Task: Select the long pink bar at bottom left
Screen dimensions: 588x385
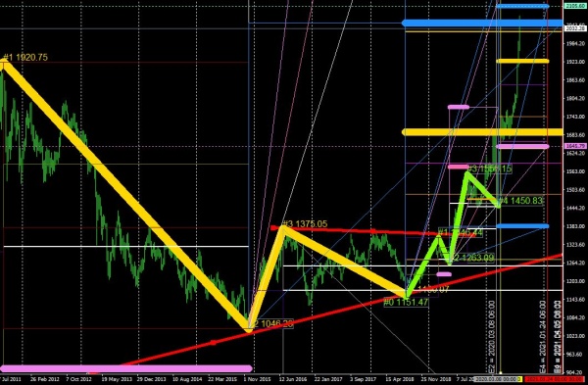Action: click(x=126, y=368)
